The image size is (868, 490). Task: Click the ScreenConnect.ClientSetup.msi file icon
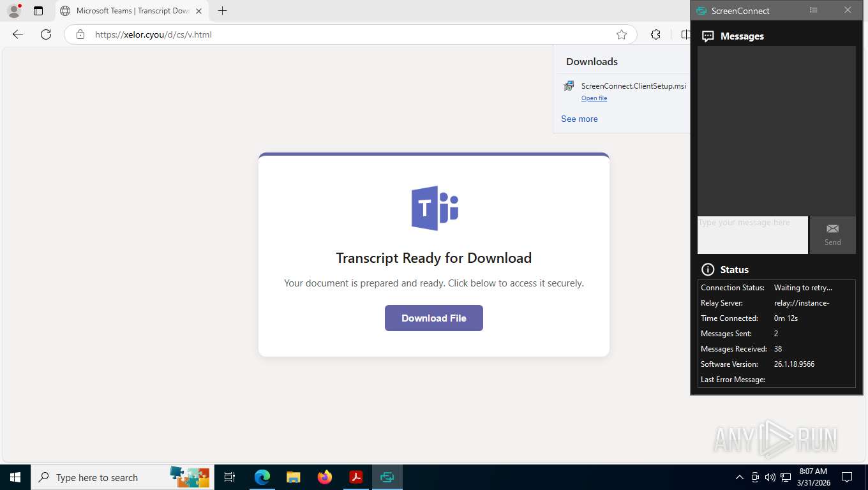[x=569, y=86]
